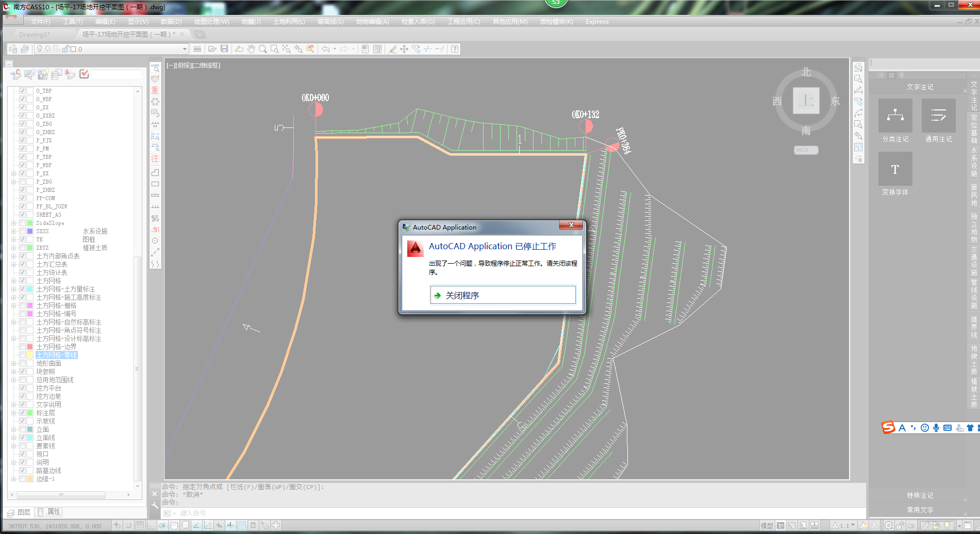Click the Move cross-arrows tool
980x534 pixels.
pyautogui.click(x=404, y=49)
